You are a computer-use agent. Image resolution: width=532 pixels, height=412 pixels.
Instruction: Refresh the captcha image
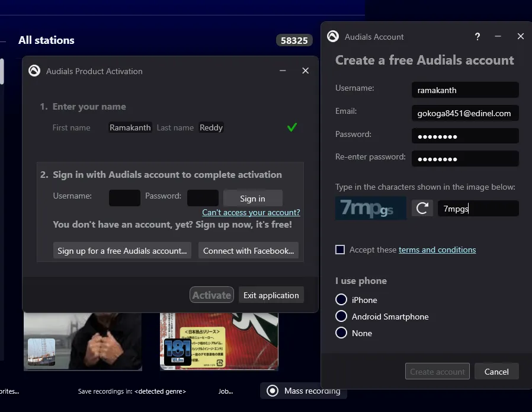[x=422, y=208]
